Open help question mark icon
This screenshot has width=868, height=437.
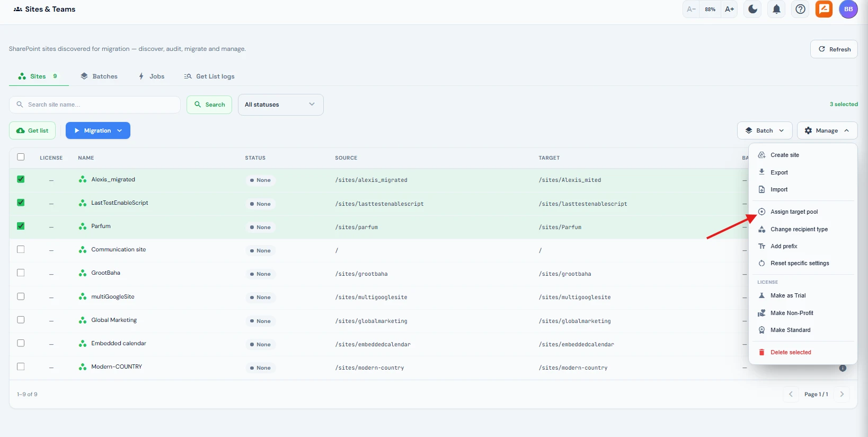tap(800, 9)
